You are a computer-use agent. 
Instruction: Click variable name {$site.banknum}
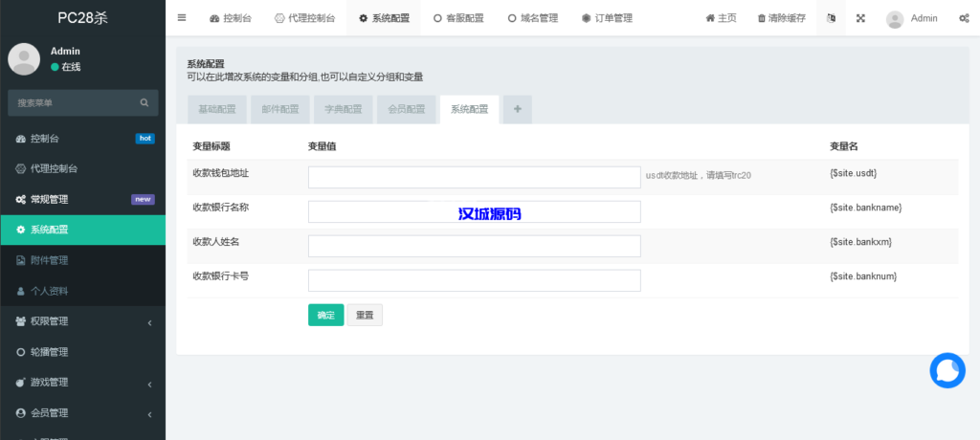click(863, 275)
